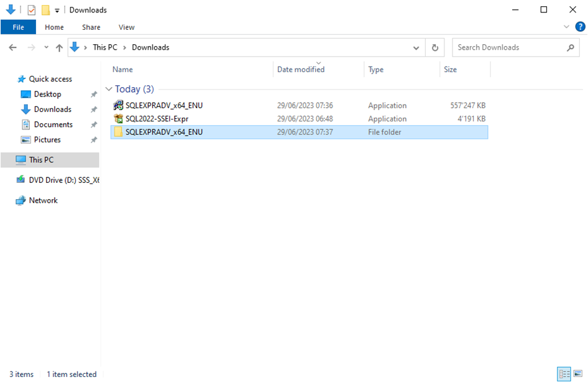Screen dimensions: 588x382
Task: Click the 557'247 KB size cell
Action: point(467,105)
